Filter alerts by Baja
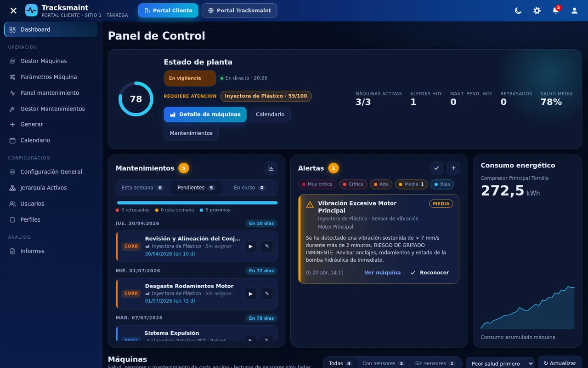588x368 pixels. coord(442,184)
